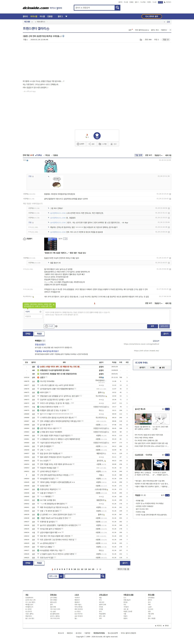Click the 개념 star recommend button
194x644 pixels.
click(97, 136)
